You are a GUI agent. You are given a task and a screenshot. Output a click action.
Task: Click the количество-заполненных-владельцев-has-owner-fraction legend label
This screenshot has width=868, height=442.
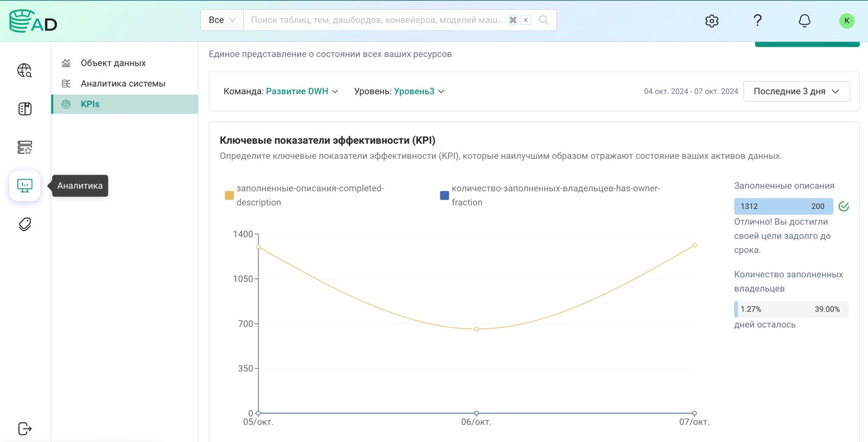pos(556,195)
